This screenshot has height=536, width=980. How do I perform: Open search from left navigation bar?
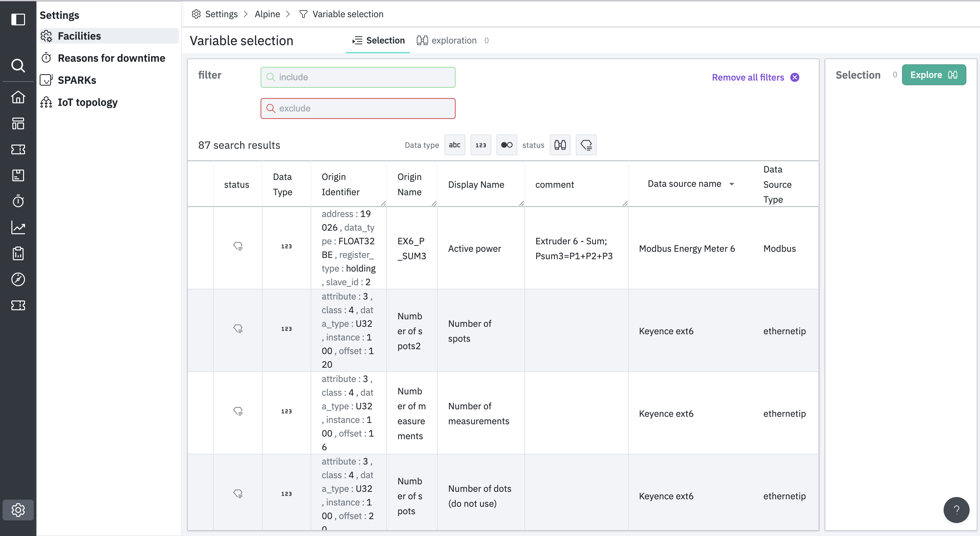pyautogui.click(x=18, y=65)
